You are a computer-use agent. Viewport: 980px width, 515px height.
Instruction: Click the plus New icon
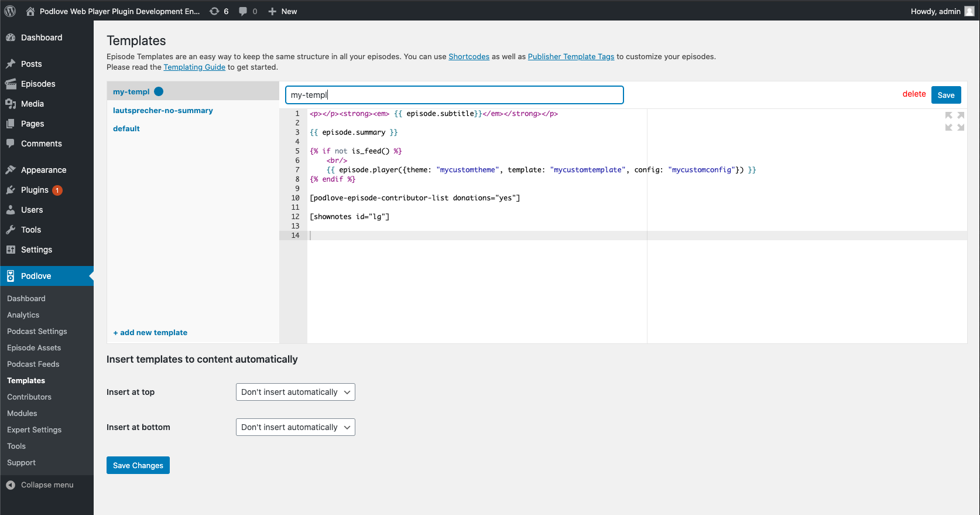point(272,11)
